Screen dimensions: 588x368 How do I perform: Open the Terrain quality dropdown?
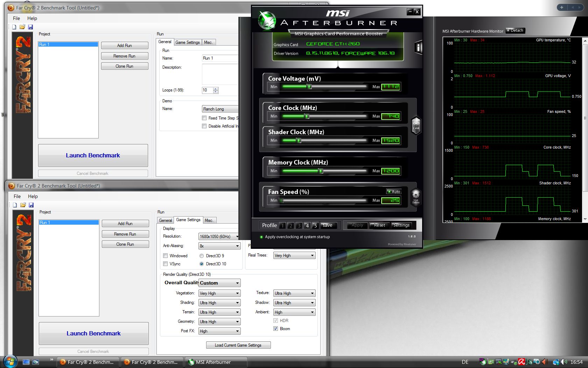coord(219,312)
